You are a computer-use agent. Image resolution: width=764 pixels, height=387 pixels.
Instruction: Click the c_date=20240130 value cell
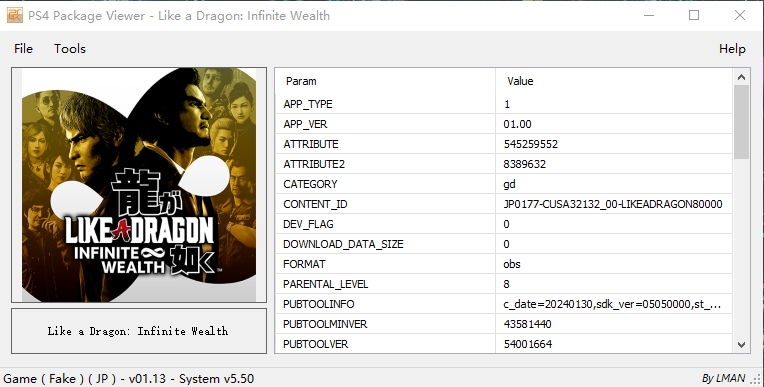[x=614, y=304]
